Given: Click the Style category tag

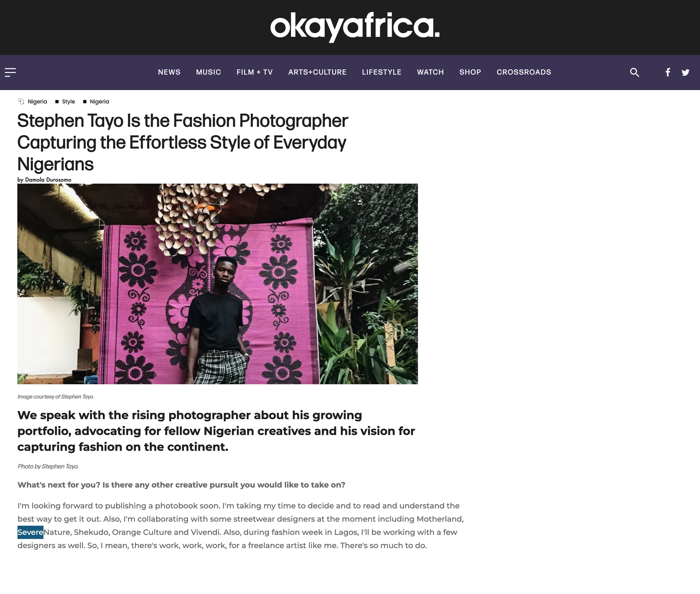Looking at the screenshot, I should pos(68,101).
